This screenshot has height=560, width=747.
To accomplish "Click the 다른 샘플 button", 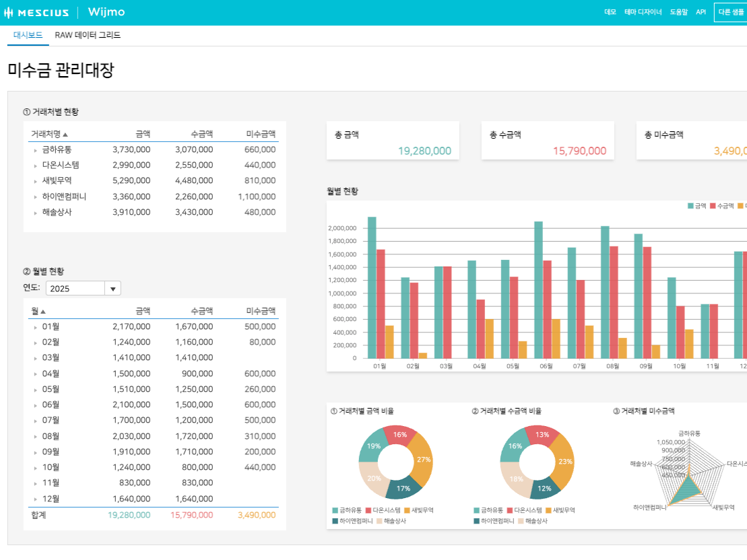I will [x=730, y=12].
